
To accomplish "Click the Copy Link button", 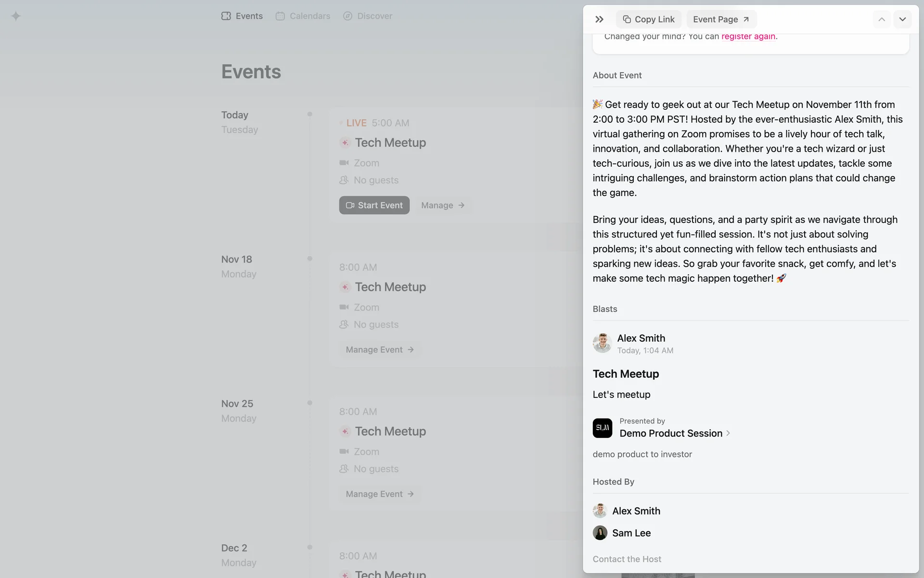I will (x=648, y=19).
